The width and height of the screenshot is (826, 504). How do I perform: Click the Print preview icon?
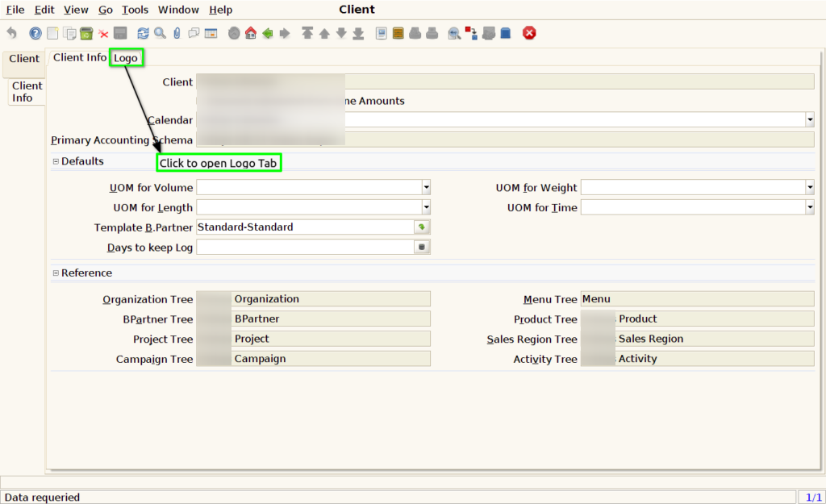[x=415, y=33]
